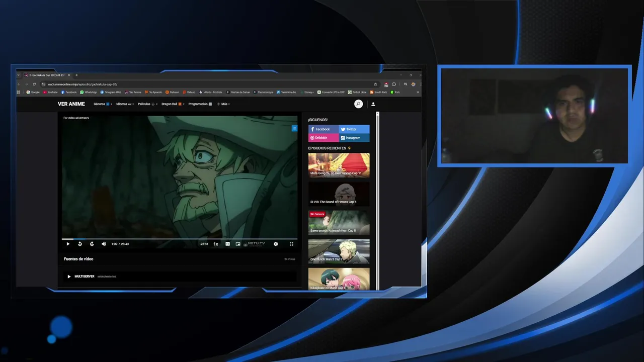Click the play icon beside MULTISERVER

coord(69,276)
